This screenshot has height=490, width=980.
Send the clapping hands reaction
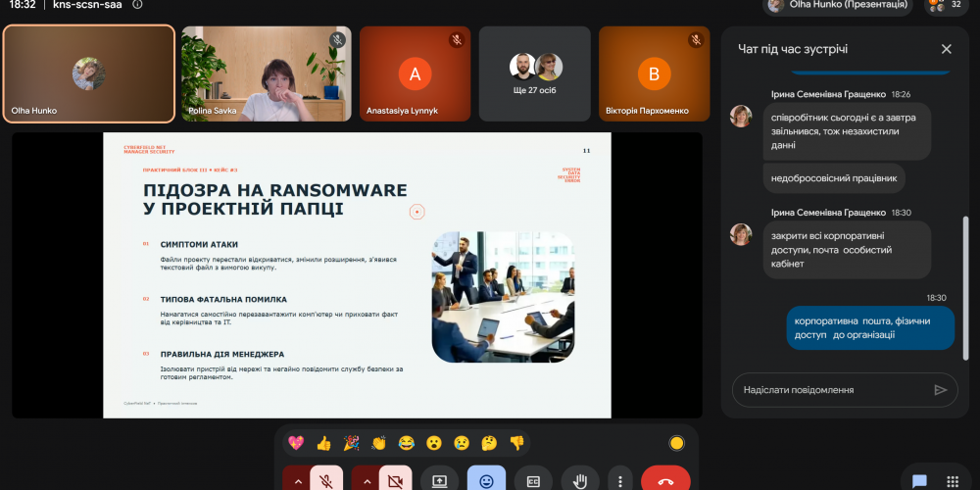(378, 443)
